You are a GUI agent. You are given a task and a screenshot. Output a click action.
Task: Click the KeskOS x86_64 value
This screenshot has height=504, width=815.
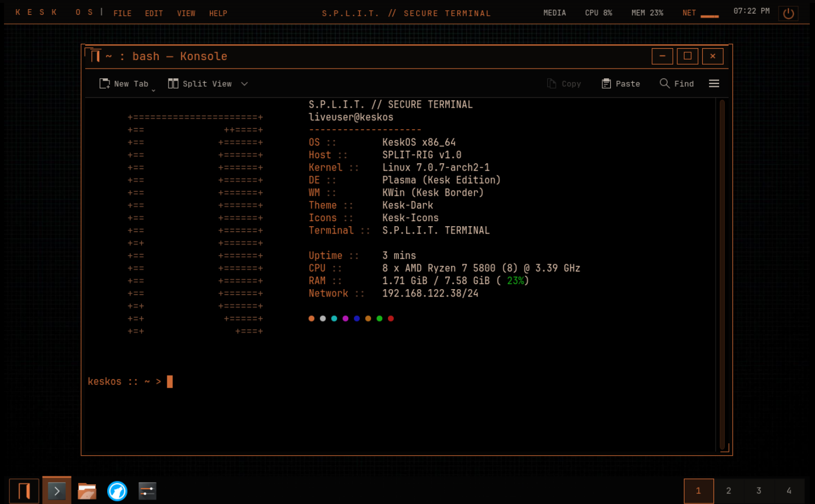(419, 142)
